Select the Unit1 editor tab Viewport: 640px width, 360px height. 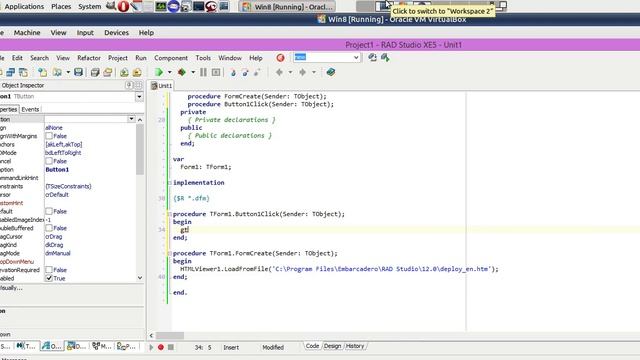pos(162,86)
